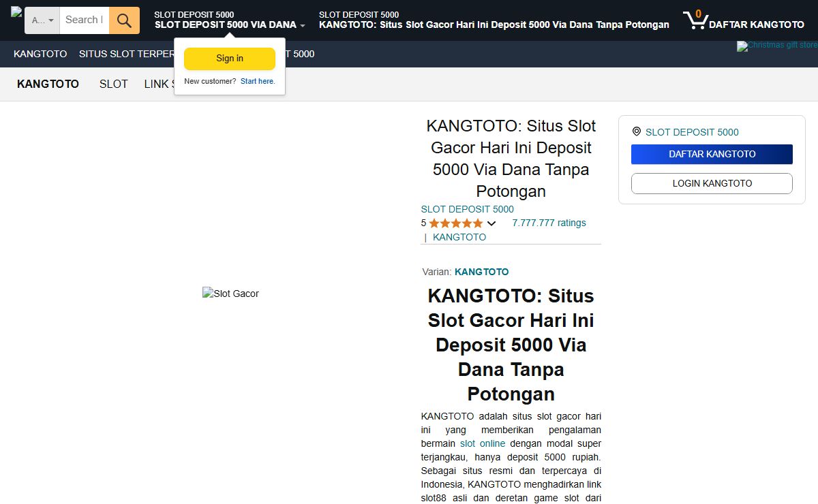Follow the slot online link in description
Screen dimensions: 818x504
483,443
